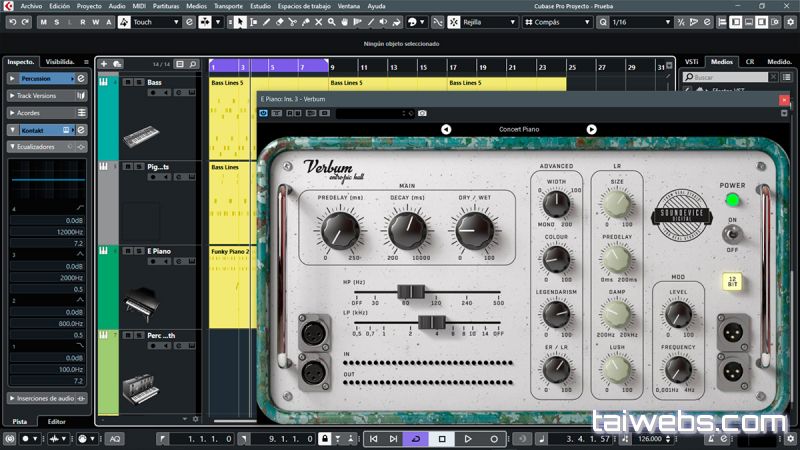Select next preset arrow beside Concert Piano
This screenshot has height=450, width=800.
tap(591, 129)
